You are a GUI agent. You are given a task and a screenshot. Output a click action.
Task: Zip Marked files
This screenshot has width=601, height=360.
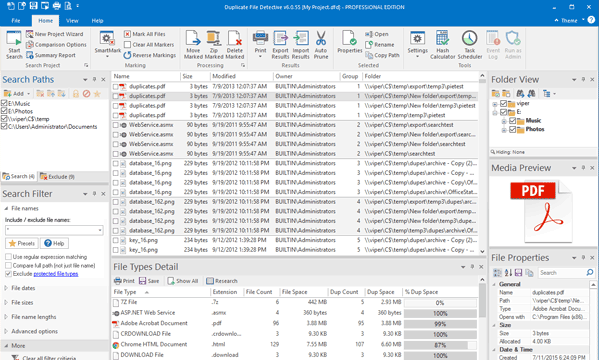click(214, 45)
